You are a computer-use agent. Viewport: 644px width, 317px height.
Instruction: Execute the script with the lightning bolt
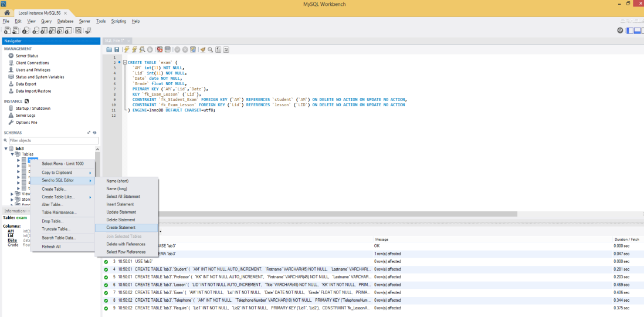[x=127, y=49]
